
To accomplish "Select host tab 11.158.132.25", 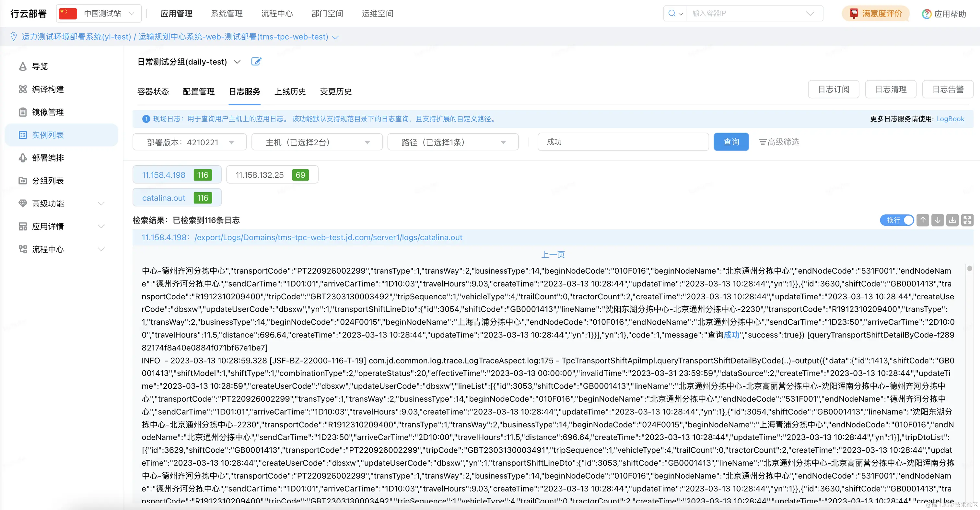I will (272, 175).
